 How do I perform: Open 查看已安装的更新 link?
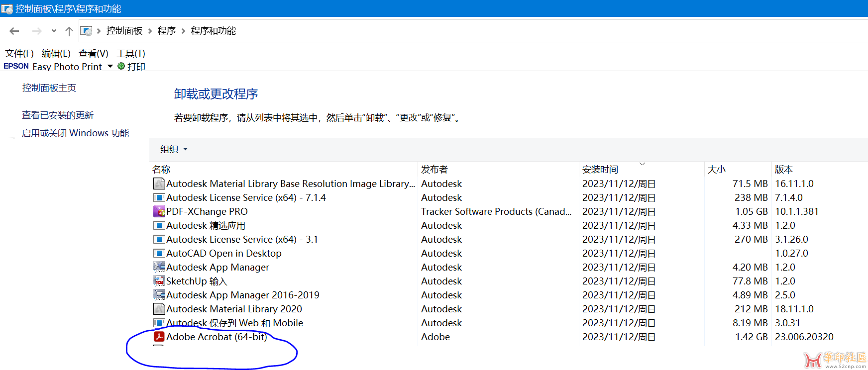click(x=58, y=115)
